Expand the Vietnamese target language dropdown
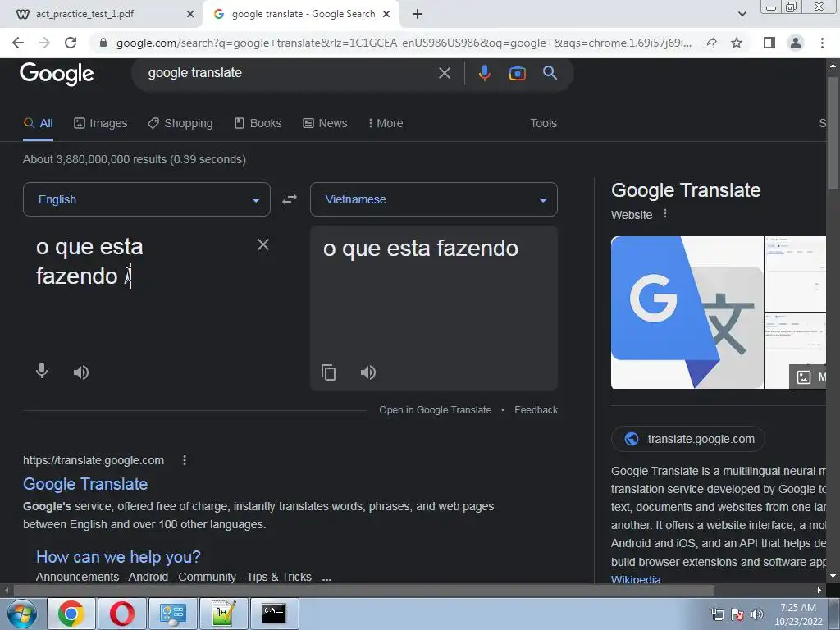Viewport: 840px width, 630px height. click(x=434, y=199)
